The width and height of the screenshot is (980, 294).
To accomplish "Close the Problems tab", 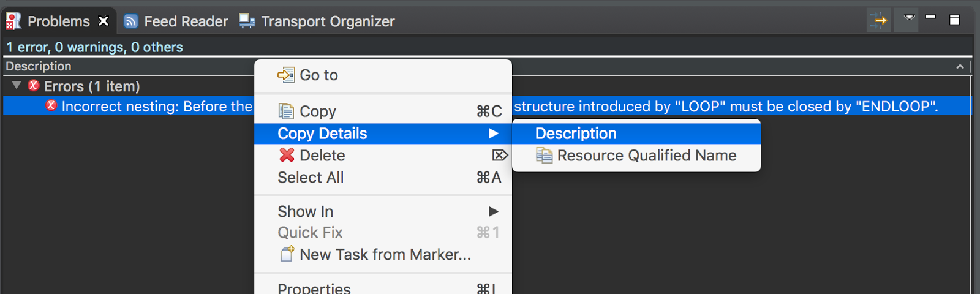I will click(x=104, y=21).
